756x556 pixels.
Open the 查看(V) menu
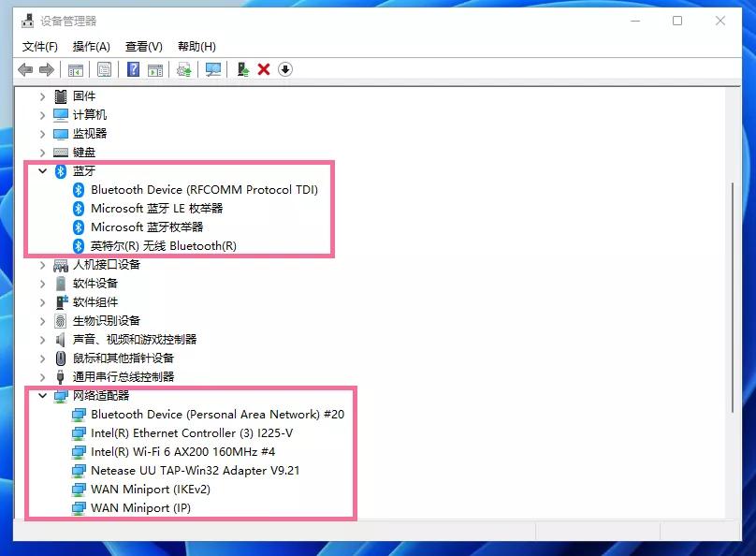tap(144, 47)
